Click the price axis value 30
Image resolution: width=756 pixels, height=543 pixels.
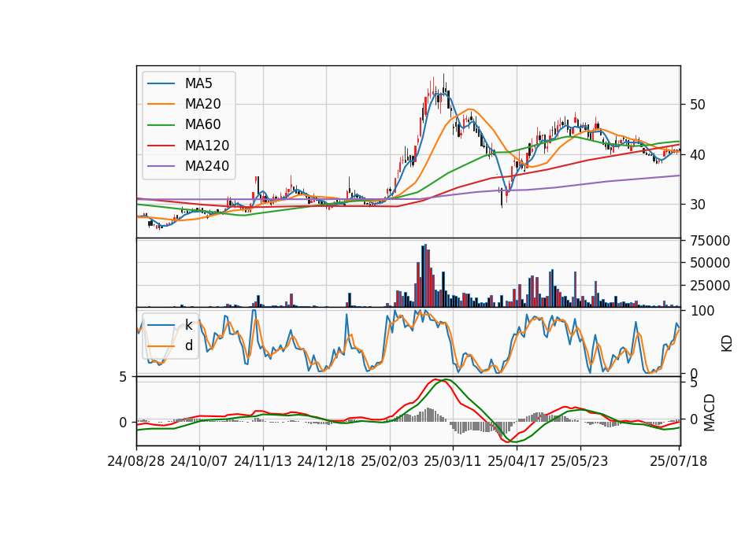pos(697,205)
